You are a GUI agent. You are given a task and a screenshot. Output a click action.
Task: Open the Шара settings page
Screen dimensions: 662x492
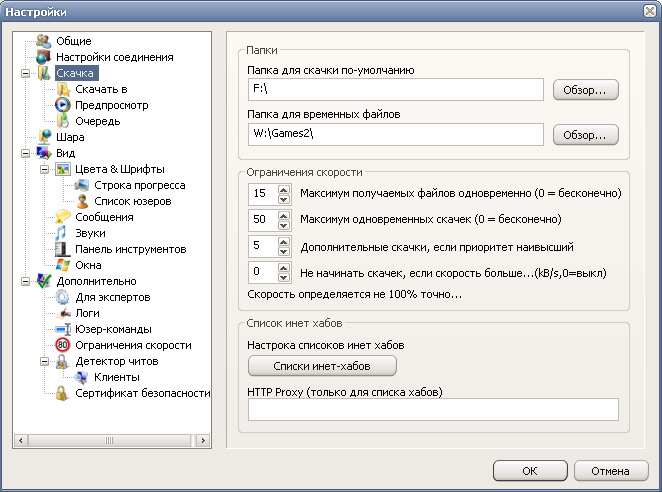70,137
